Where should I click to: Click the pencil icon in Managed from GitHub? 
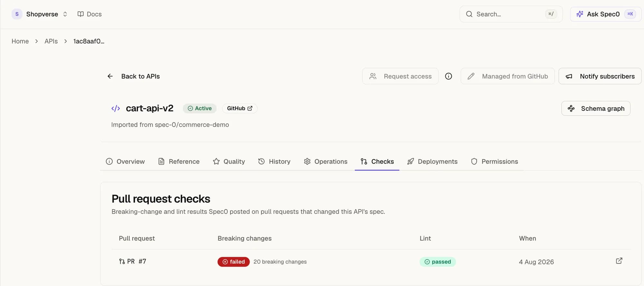471,76
